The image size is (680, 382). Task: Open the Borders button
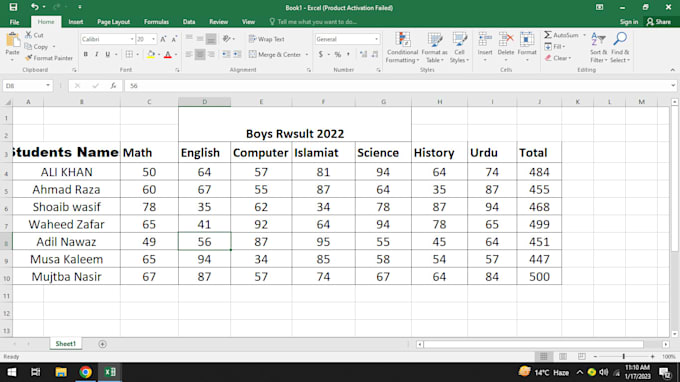[x=129, y=54]
